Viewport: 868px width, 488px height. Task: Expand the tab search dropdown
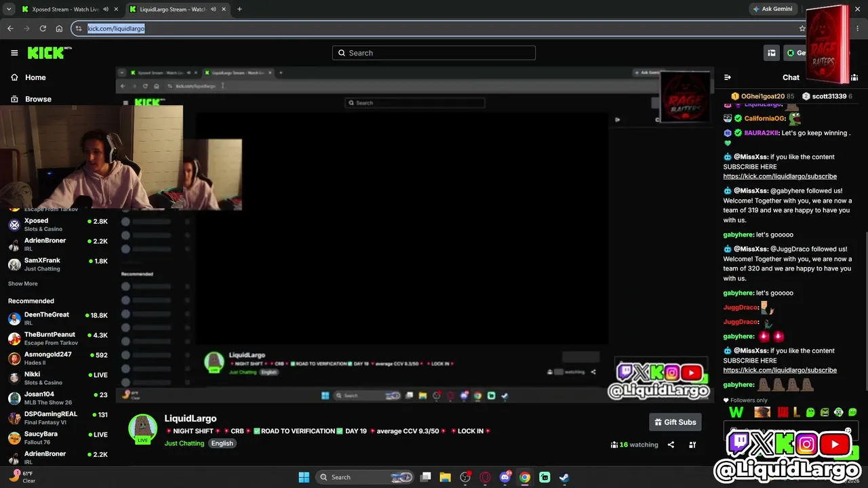point(9,9)
